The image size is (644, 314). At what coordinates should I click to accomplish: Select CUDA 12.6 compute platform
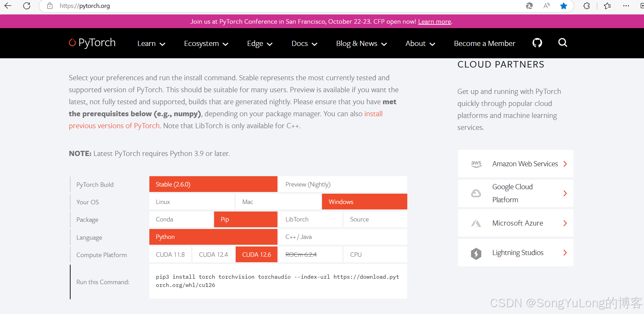tap(257, 254)
